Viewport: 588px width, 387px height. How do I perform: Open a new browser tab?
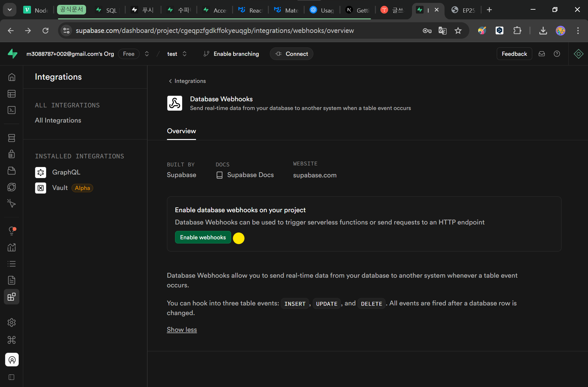tap(489, 10)
